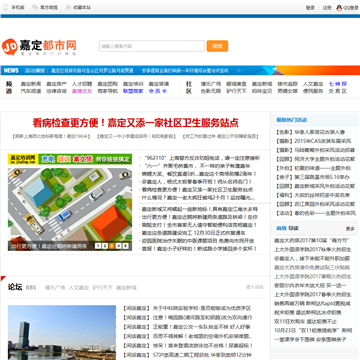
Task: Focus the search content input box
Action: point(152,46)
